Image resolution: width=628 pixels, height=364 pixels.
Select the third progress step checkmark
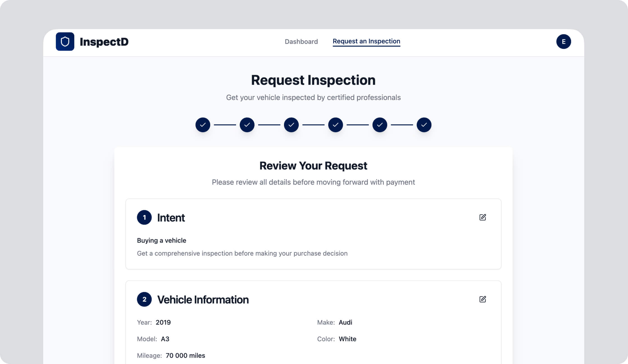(x=291, y=125)
